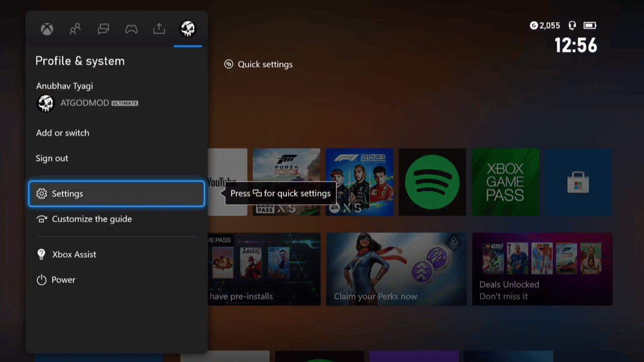Select Sign out
The image size is (644, 362).
(52, 158)
